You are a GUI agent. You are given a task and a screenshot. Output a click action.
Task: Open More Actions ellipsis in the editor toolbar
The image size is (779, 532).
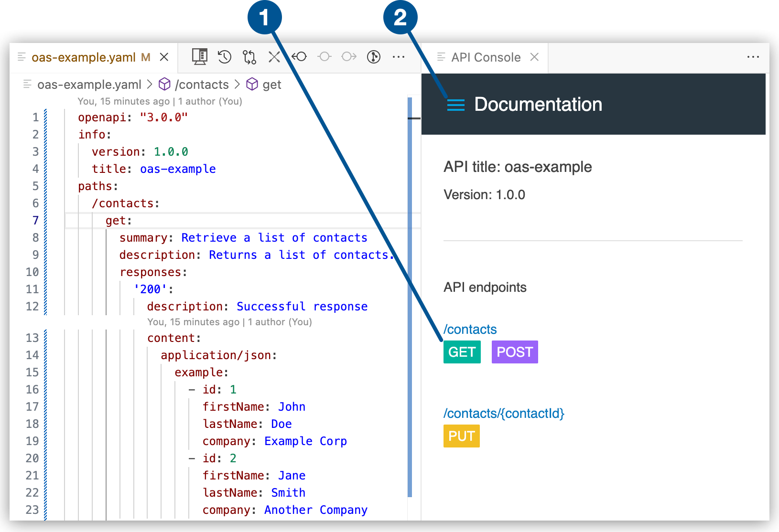[399, 57]
